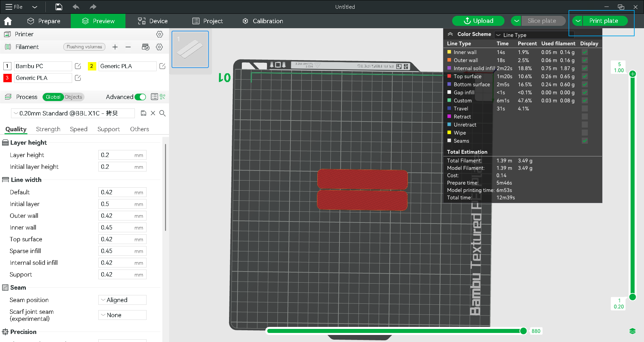
Task: Uncheck Internal solid infill display checkbox
Action: pos(585,68)
